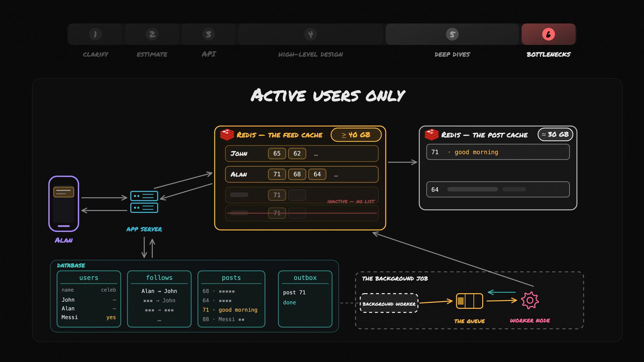644x362 pixels.
Task: Click Alan's row in users table
Action: click(x=89, y=309)
